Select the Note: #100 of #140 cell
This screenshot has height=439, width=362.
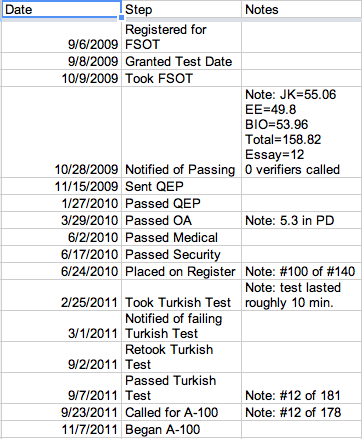pyautogui.click(x=302, y=271)
